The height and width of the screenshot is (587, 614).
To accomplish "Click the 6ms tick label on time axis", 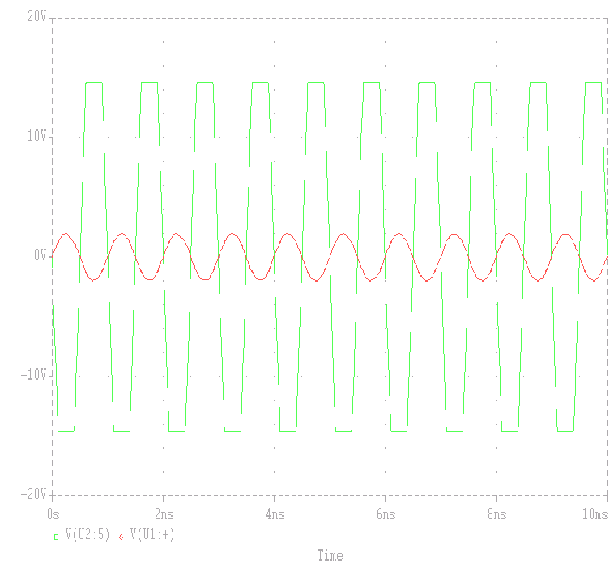I will 387,513.
